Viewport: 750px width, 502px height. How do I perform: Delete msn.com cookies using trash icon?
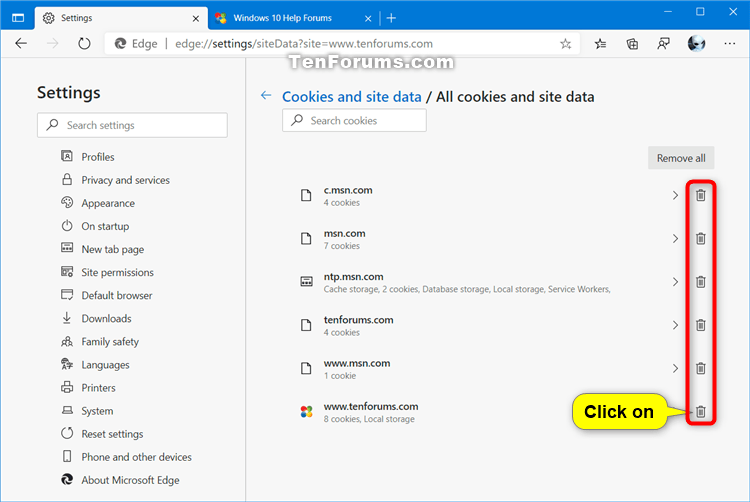pyautogui.click(x=700, y=238)
